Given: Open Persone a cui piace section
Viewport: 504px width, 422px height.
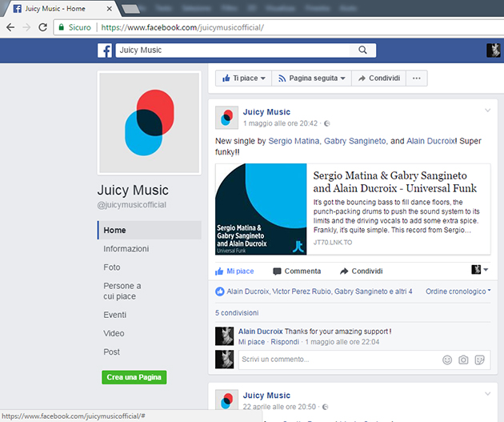Looking at the screenshot, I should click(x=122, y=291).
